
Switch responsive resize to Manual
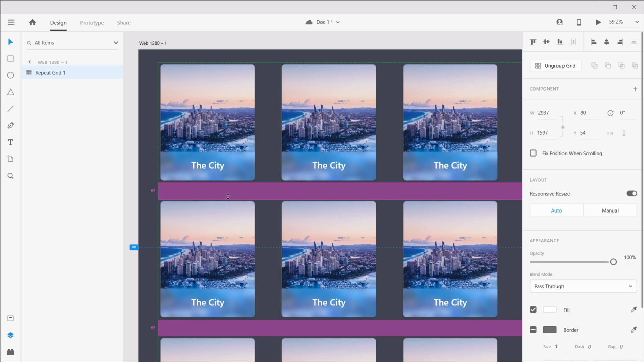pos(610,210)
